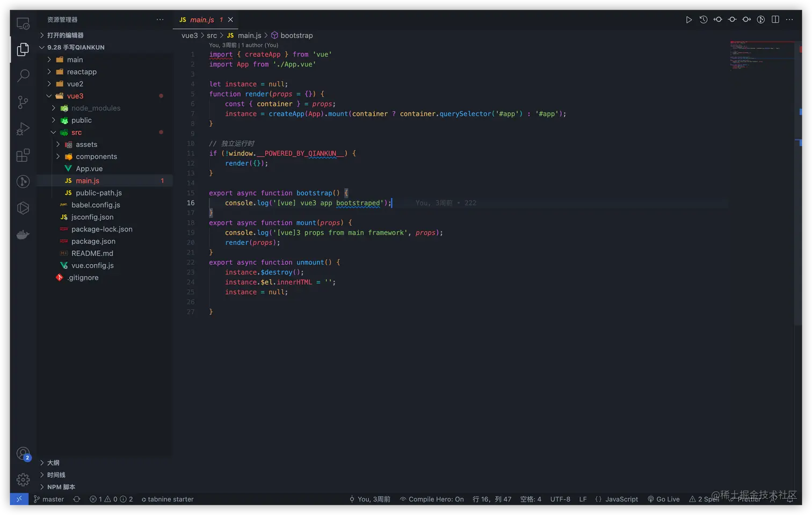Open jsconfig.json in the file tree
Screen dimensions: 812x515
click(x=105, y=217)
